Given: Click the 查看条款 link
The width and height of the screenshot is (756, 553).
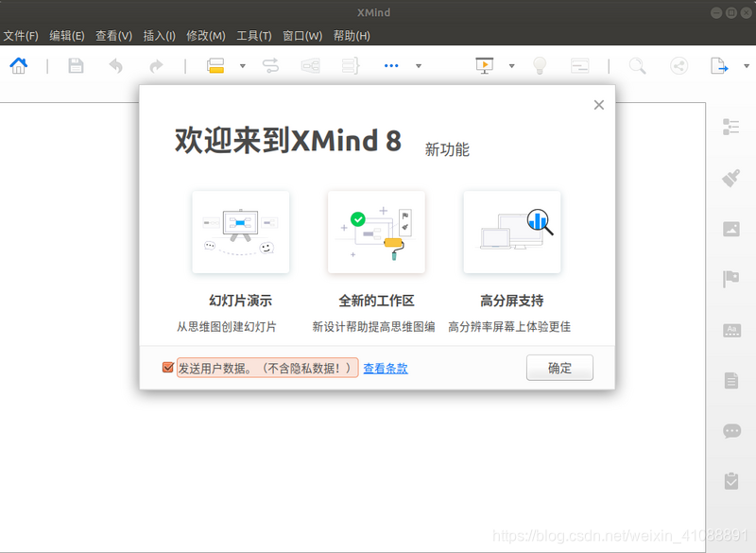Looking at the screenshot, I should click(x=386, y=369).
